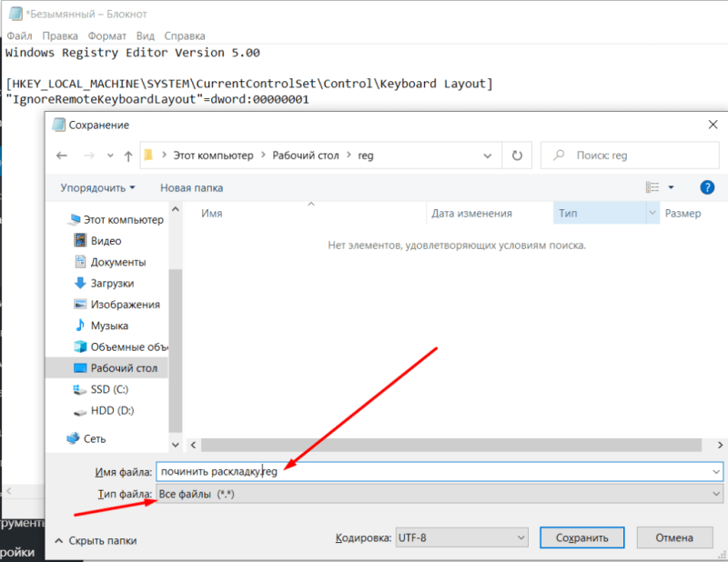
Task: Click the folder icon in address bar
Action: click(x=148, y=155)
